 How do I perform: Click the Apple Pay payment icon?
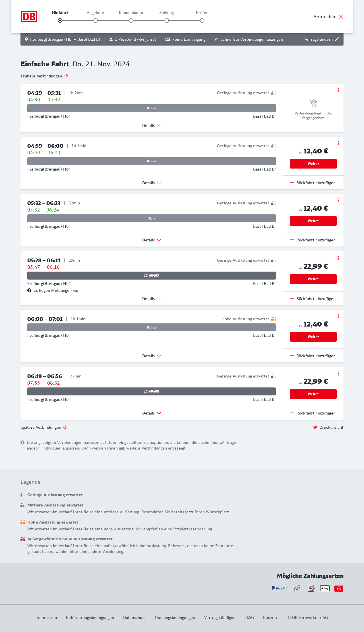click(325, 588)
